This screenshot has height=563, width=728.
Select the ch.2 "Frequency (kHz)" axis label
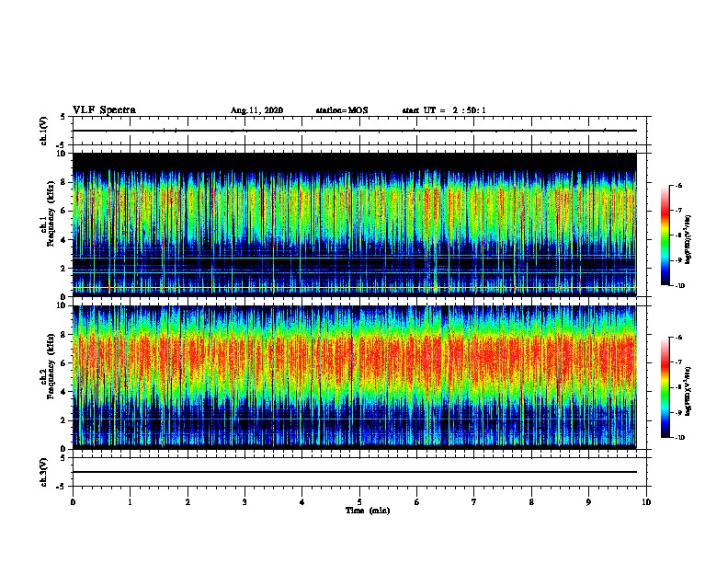point(51,365)
